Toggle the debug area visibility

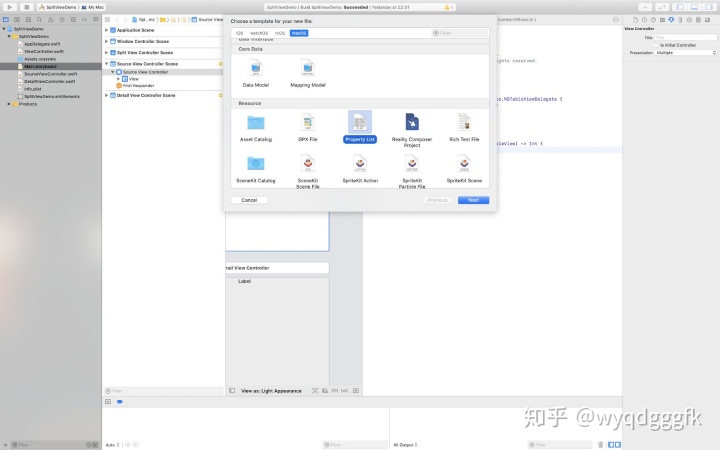point(695,7)
